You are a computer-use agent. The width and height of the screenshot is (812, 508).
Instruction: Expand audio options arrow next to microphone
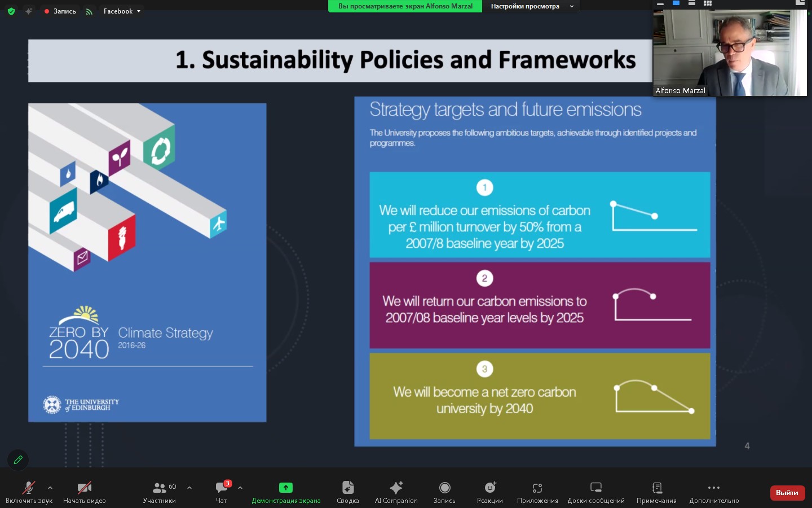click(x=50, y=488)
